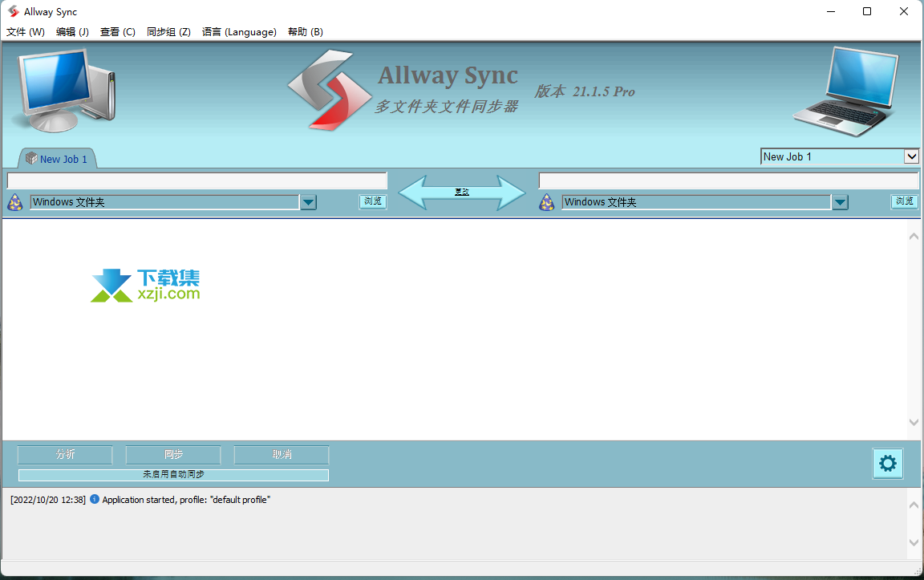The image size is (924, 580).
Task: Click the right 浏览 browse button
Action: click(x=904, y=201)
